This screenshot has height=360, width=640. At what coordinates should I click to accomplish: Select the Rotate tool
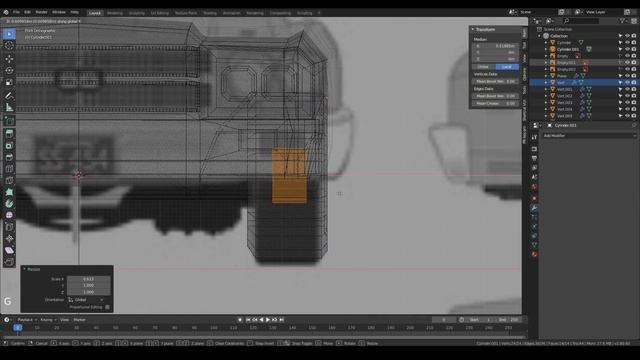click(x=9, y=71)
